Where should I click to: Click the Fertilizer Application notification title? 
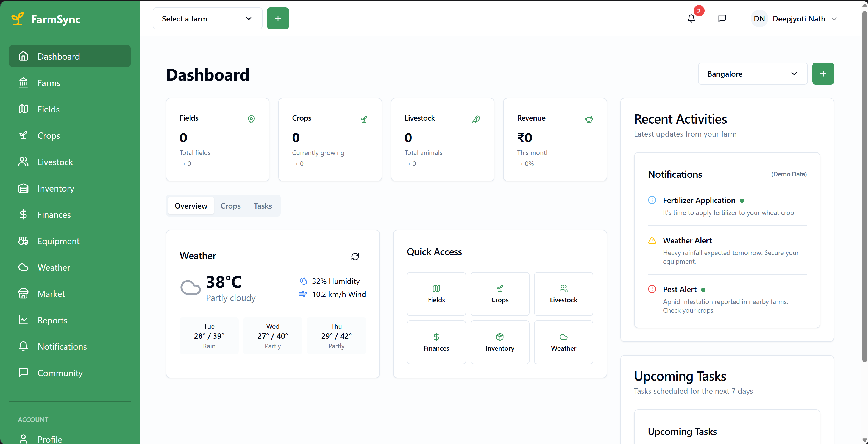click(699, 200)
